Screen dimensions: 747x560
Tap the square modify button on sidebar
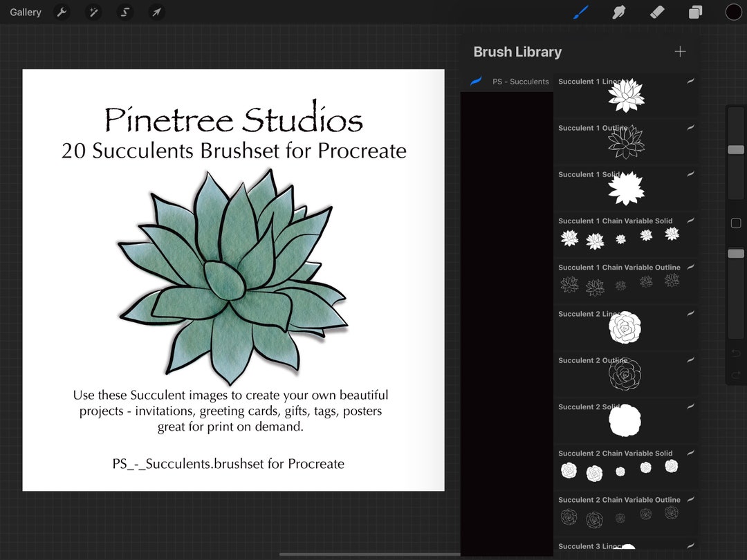point(735,223)
